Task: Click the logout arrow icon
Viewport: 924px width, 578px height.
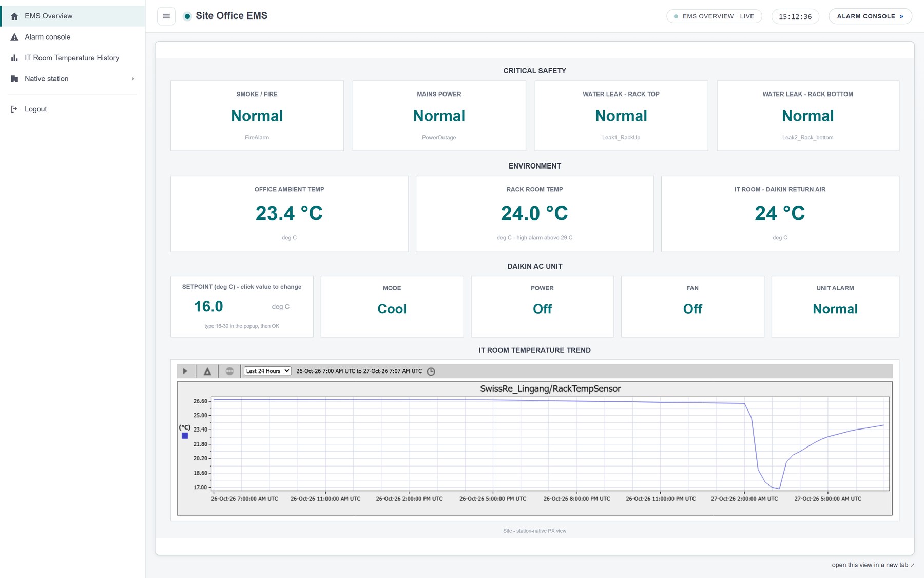Action: (x=14, y=109)
